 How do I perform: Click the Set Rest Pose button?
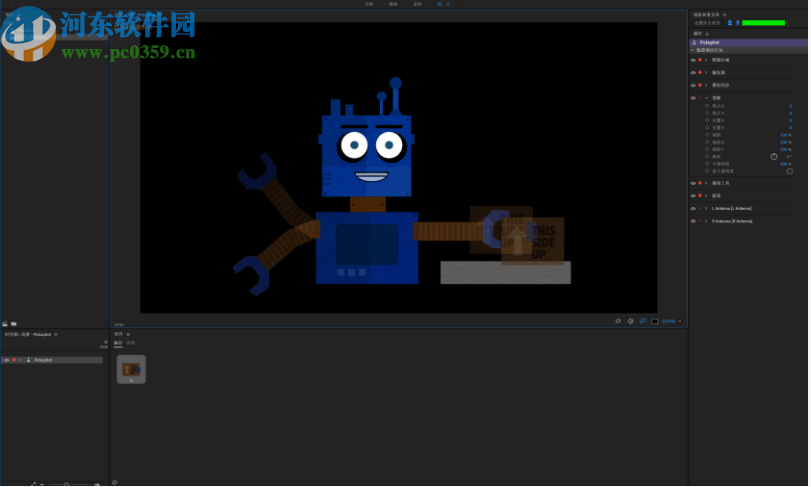pyautogui.click(x=707, y=23)
